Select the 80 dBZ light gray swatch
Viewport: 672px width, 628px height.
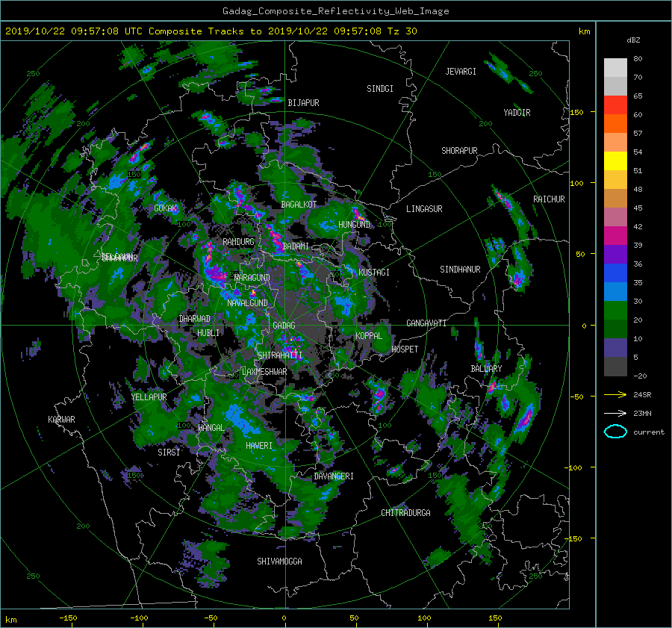point(615,67)
